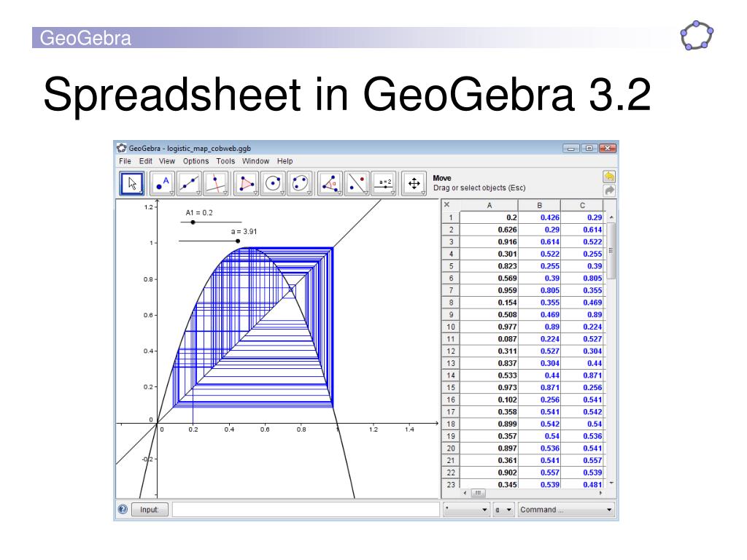Close the GeoGebra window

(608, 148)
